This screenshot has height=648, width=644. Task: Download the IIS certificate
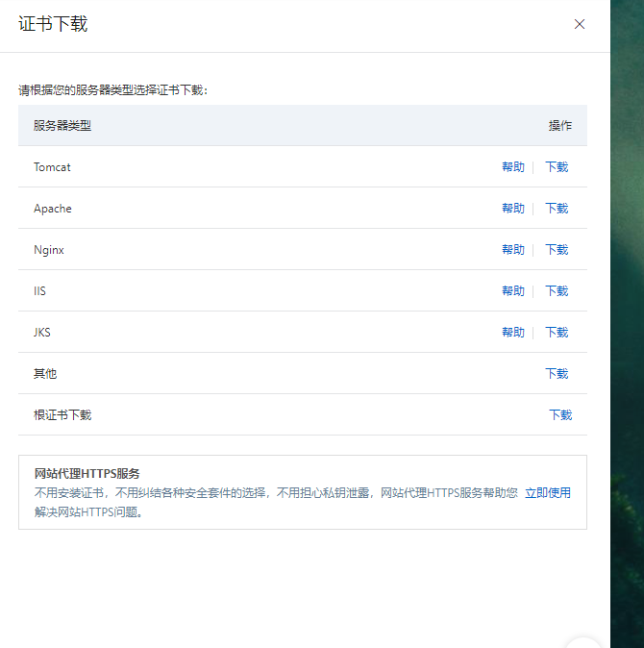coord(557,291)
